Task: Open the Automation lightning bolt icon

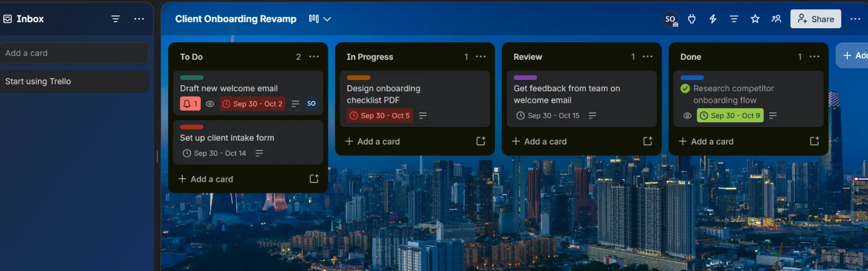Action: coord(713,19)
